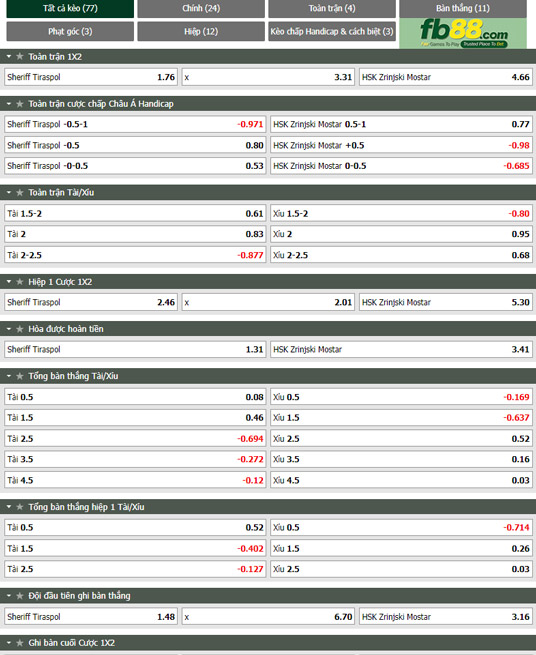Screen dimensions: 536x655
Task: Bet on Sheriff Tiraspol at 1.76 full-time
Action: pos(91,77)
